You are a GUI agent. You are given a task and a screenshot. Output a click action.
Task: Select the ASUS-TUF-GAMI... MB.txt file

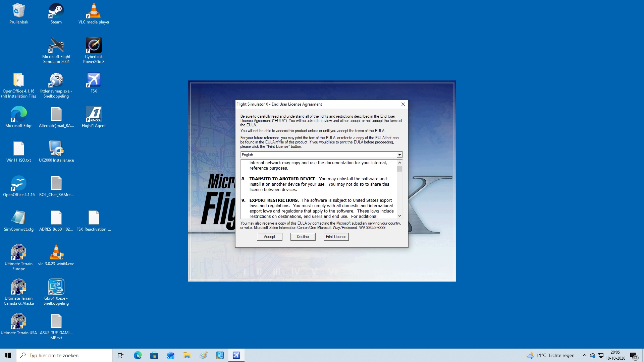(x=56, y=327)
